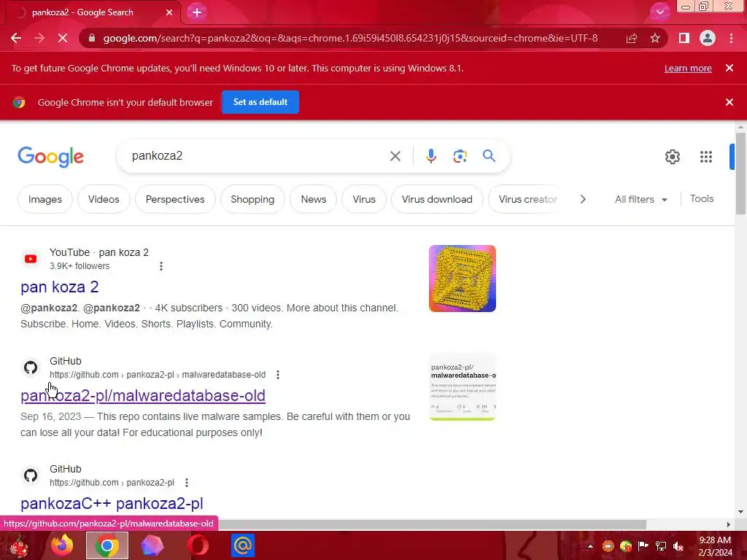
Task: Set Chrome as default browser
Action: tap(260, 102)
